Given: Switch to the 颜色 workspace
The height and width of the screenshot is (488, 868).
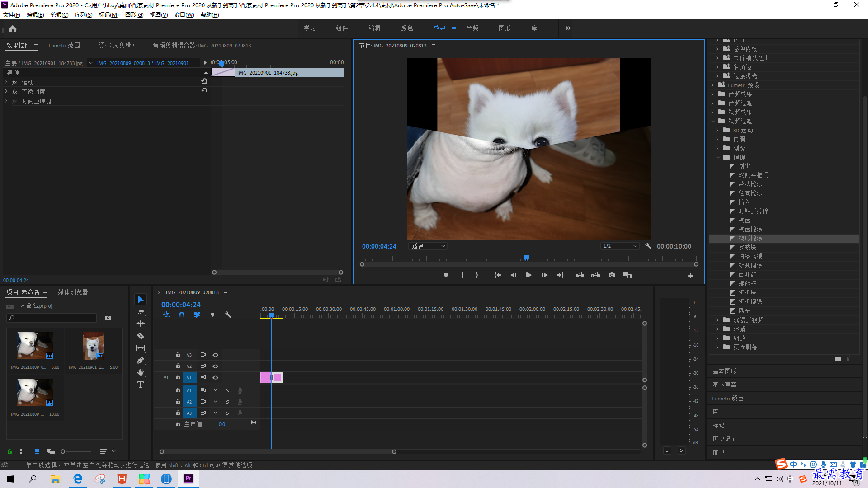Looking at the screenshot, I should (407, 28).
